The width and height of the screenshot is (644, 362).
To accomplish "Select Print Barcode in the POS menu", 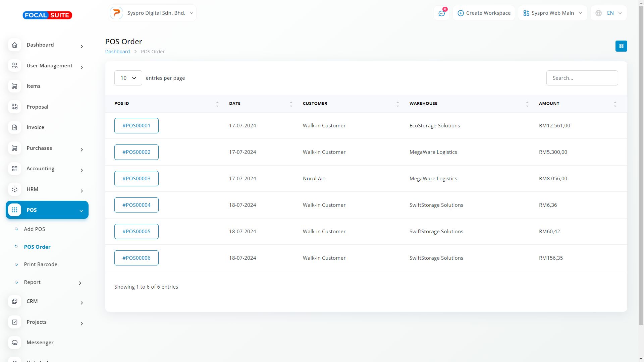I will click(x=41, y=264).
